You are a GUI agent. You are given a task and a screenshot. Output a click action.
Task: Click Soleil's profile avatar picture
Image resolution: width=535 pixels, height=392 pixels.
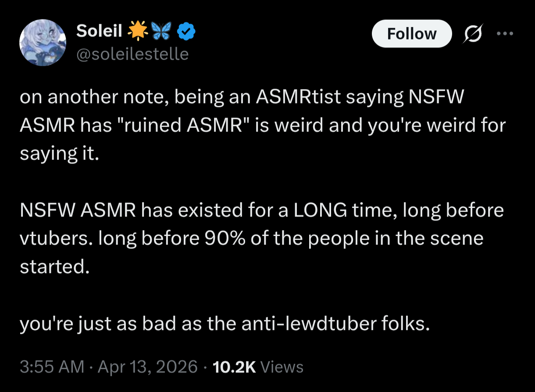coord(42,42)
